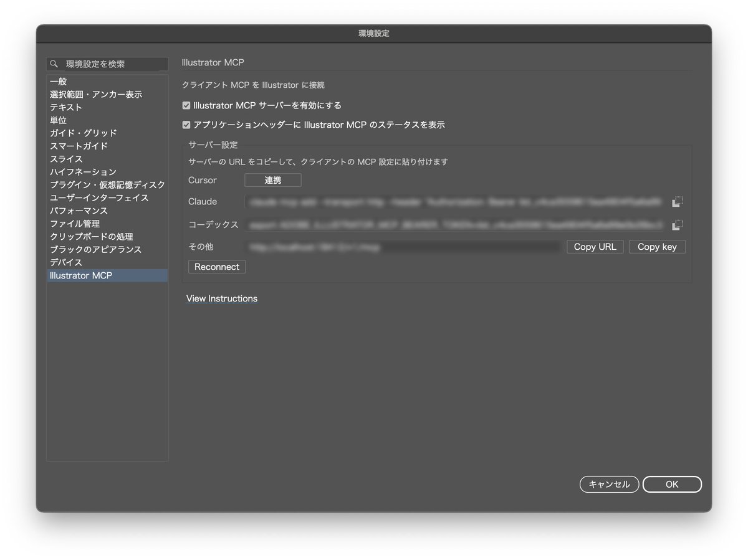Toggle Illustrator MCP サーバーを有効にする checkbox
The image size is (748, 560).
tap(186, 106)
